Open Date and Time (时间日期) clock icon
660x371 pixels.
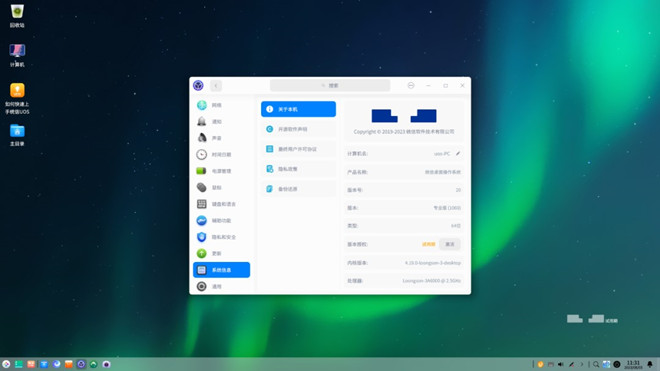tap(221, 155)
